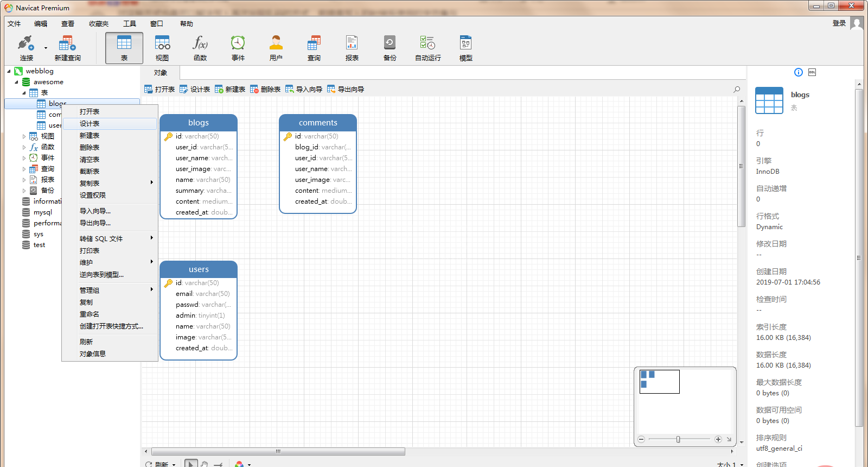Click the navigator overview thumbnail

(x=659, y=382)
